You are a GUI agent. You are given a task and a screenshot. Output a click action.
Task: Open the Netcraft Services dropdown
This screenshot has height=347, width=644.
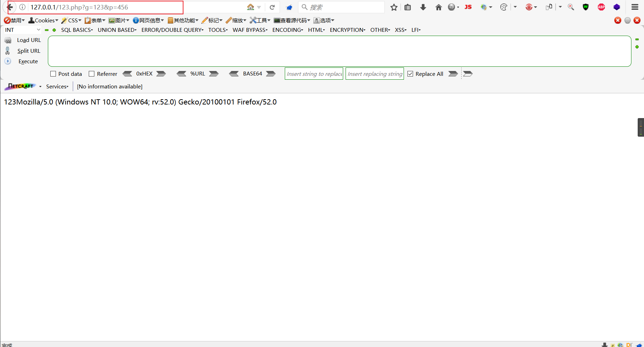(57, 86)
